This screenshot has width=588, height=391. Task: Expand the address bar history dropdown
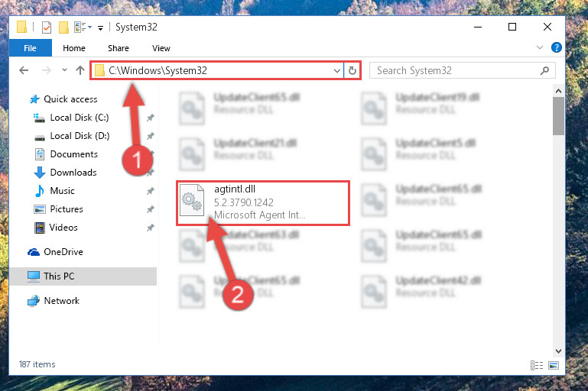pos(336,70)
